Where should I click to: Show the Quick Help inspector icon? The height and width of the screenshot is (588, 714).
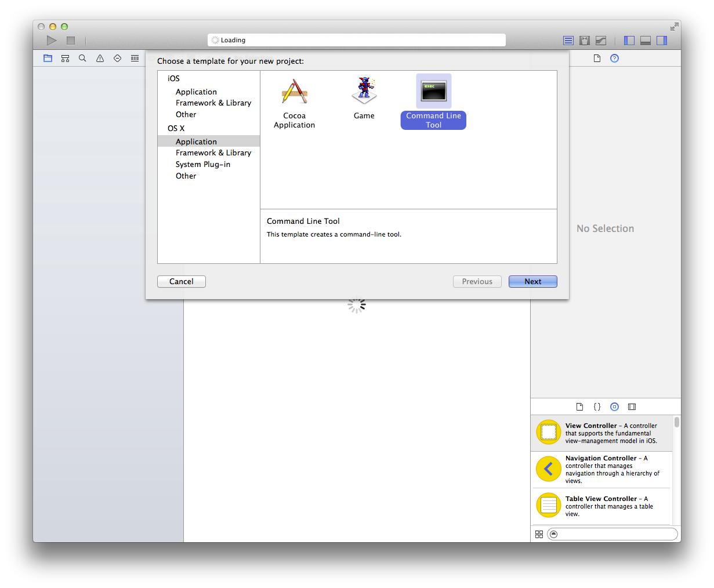click(615, 58)
